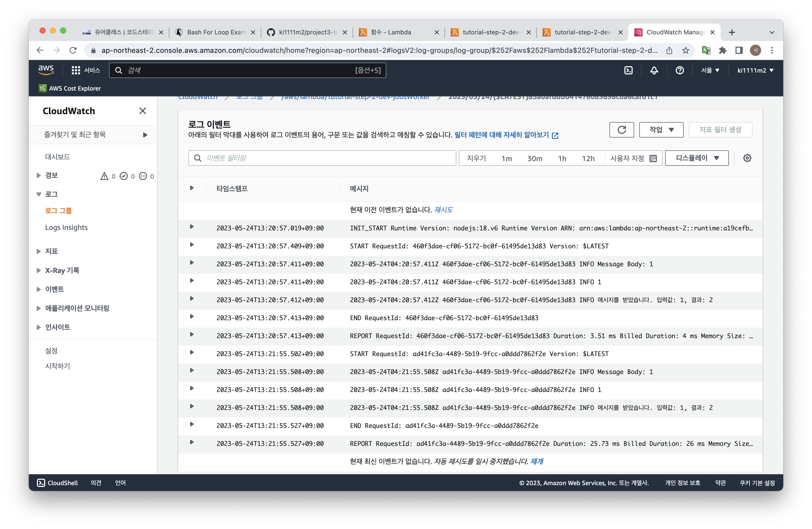Open the AWS services grid menu

[x=76, y=70]
